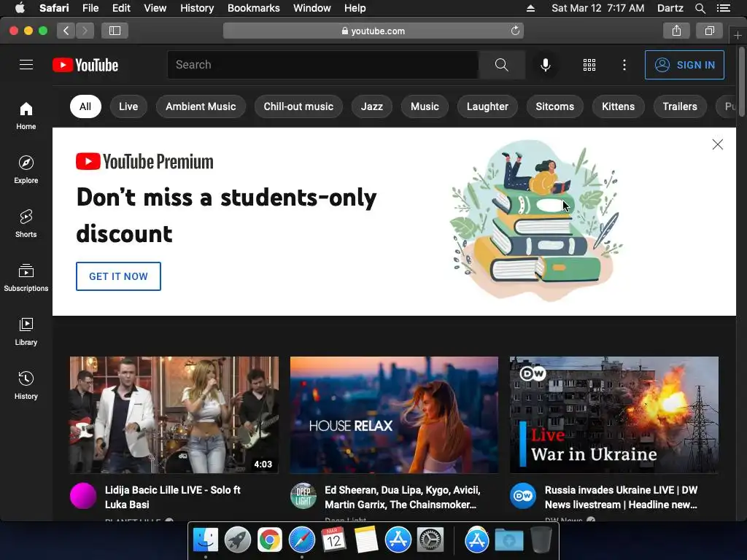Select the Music filter chip

(x=425, y=106)
